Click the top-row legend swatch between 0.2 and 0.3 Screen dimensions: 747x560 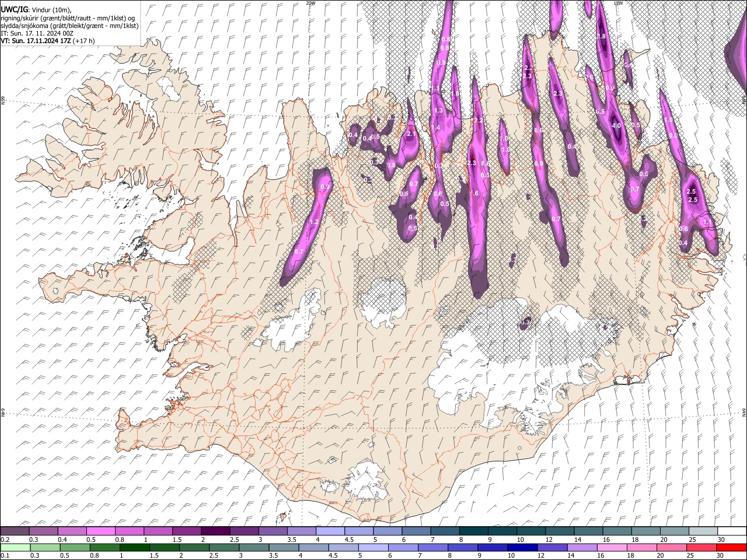click(x=15, y=531)
